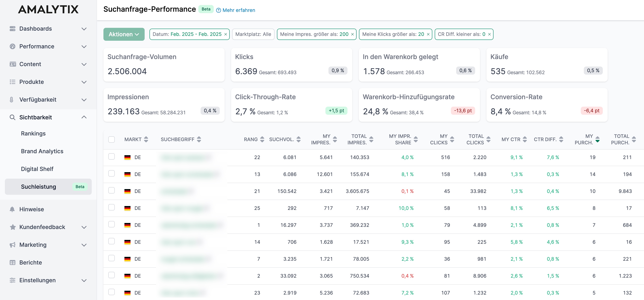Remove the CR Diff. kleiner als filter

pyautogui.click(x=489, y=34)
